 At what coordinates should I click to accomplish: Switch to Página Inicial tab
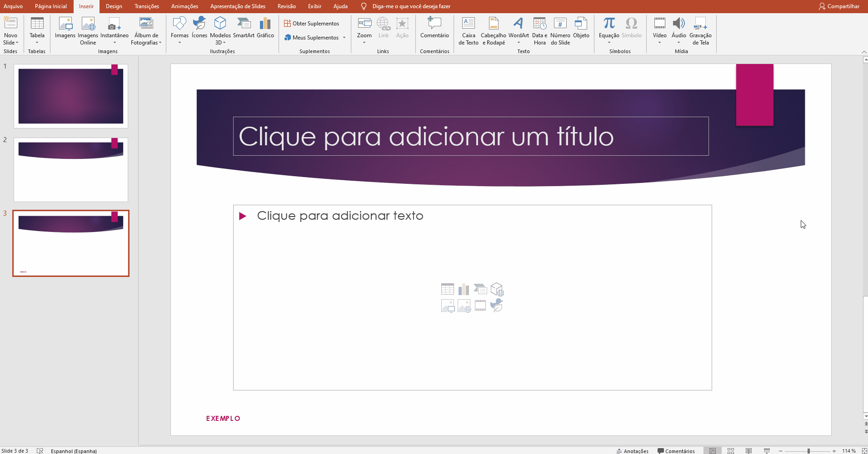(x=51, y=6)
